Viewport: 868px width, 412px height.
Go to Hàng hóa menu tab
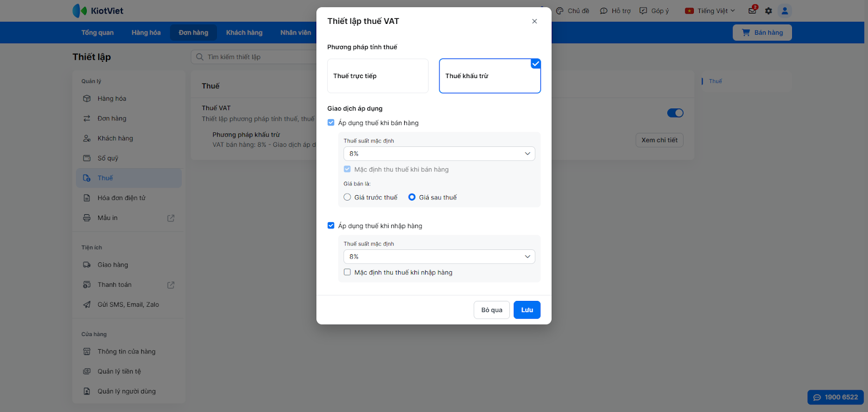[146, 33]
